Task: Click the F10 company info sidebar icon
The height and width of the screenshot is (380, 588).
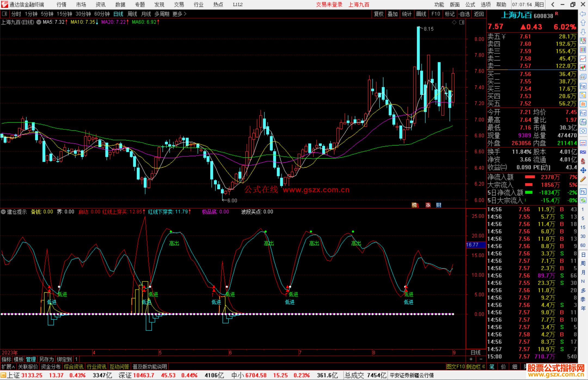Action: point(583,86)
